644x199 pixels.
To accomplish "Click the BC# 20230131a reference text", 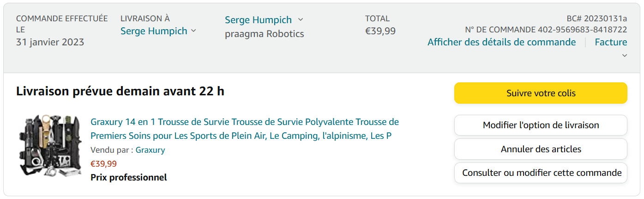I will (x=596, y=19).
